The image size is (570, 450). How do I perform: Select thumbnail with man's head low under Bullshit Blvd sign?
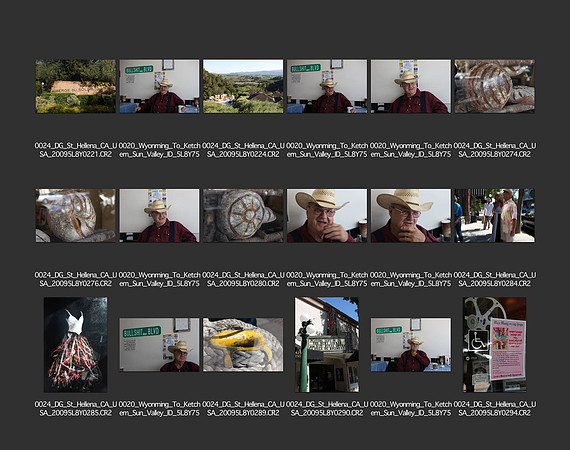click(x=159, y=345)
